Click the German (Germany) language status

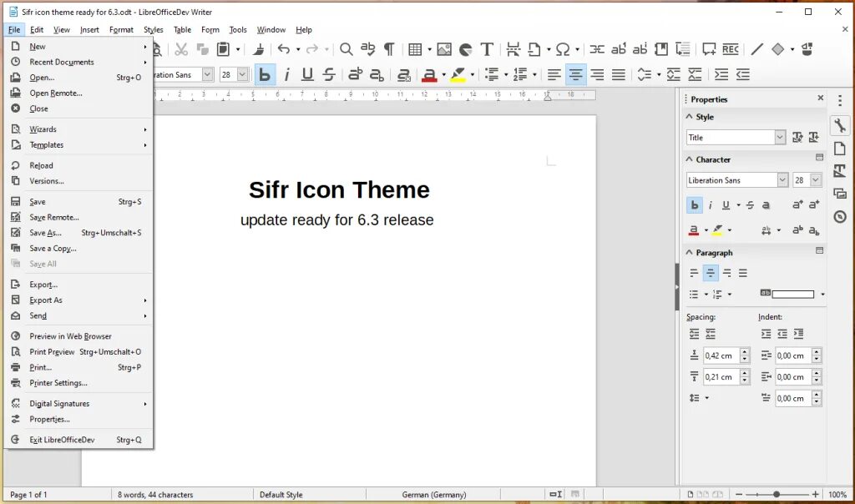click(x=434, y=495)
